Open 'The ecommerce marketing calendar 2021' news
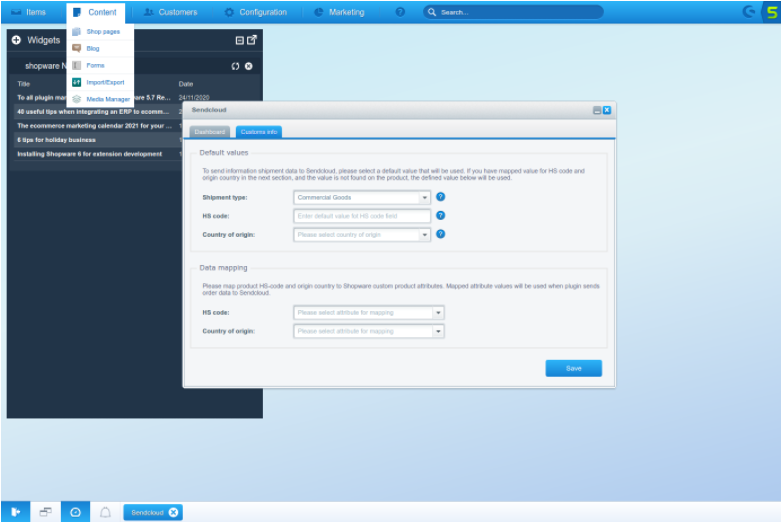 click(x=94, y=126)
